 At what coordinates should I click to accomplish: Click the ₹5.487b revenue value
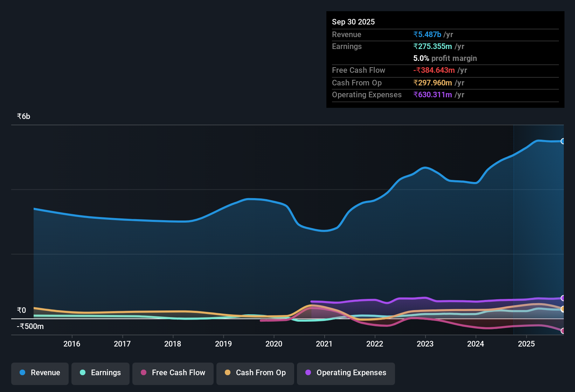click(427, 34)
